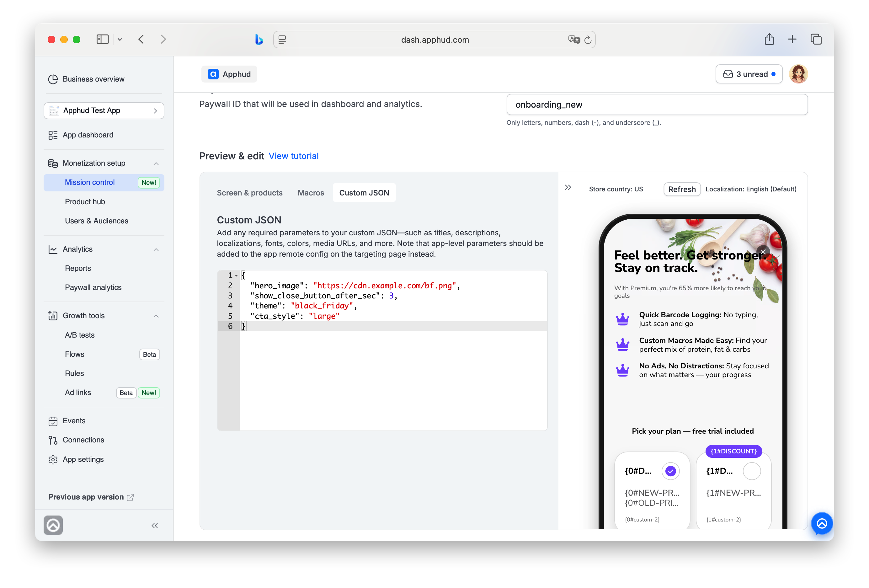Click line 6 of the JSON editor
The height and width of the screenshot is (588, 869).
[393, 326]
